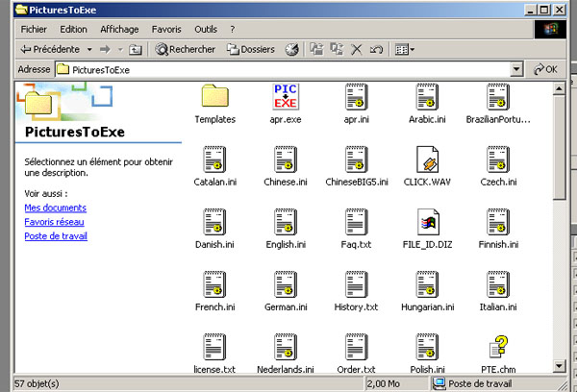Click the OK go button
Screen dimensions: 577x392
pos(545,69)
